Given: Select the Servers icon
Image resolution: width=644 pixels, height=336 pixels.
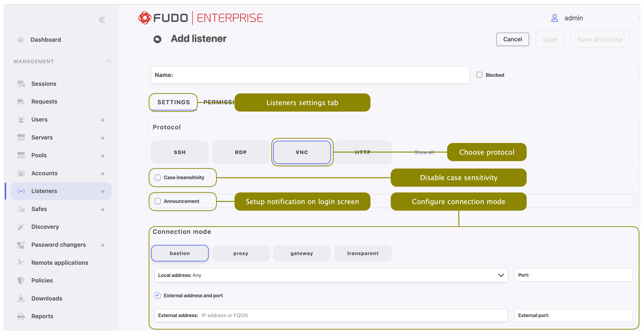Looking at the screenshot, I should click(21, 137).
